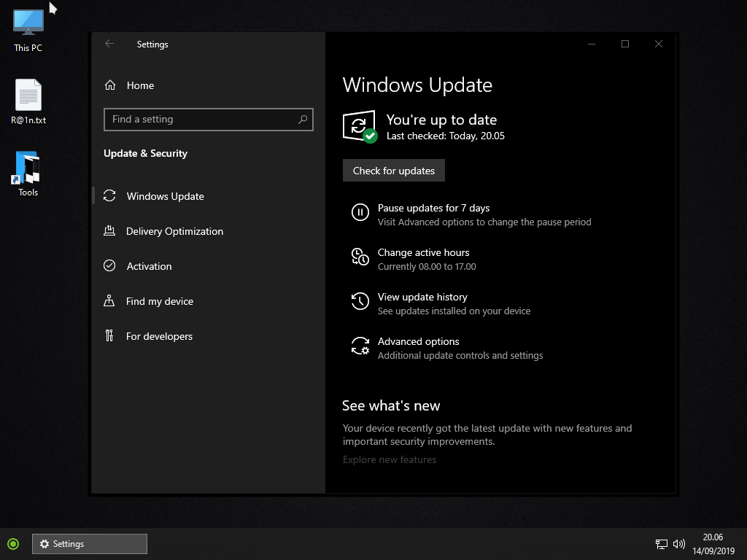Click the Settings taskbar button
747x560 pixels.
[90, 544]
